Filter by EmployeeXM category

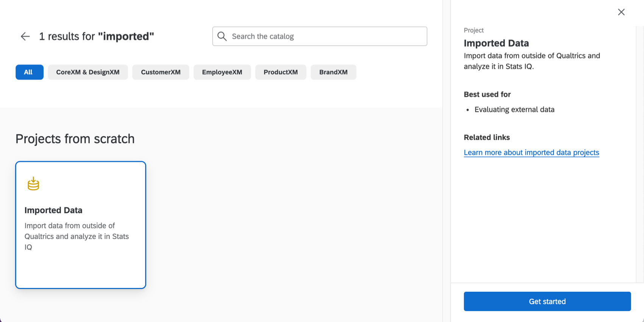(x=222, y=72)
